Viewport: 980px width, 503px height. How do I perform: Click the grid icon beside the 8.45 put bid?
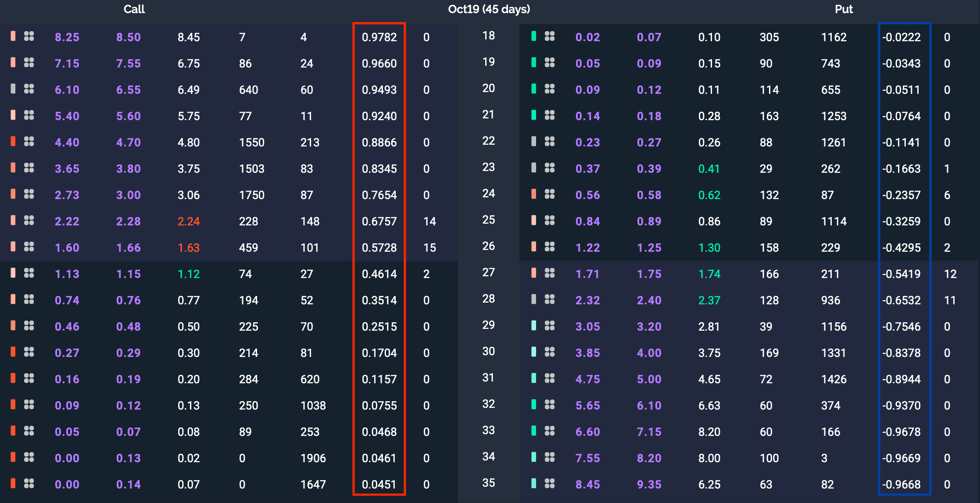[x=550, y=484]
